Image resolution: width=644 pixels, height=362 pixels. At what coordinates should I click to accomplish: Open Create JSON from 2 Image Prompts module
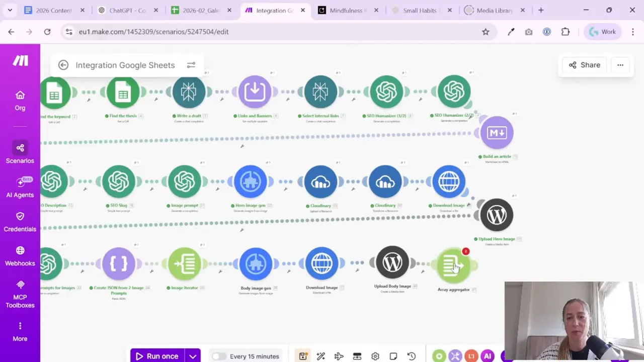[119, 264]
